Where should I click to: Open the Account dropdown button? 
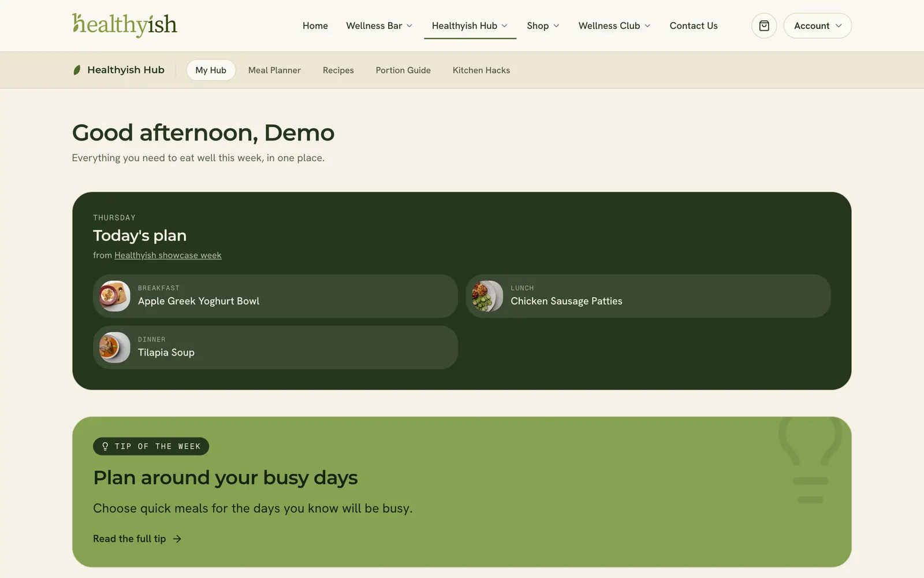pos(817,26)
